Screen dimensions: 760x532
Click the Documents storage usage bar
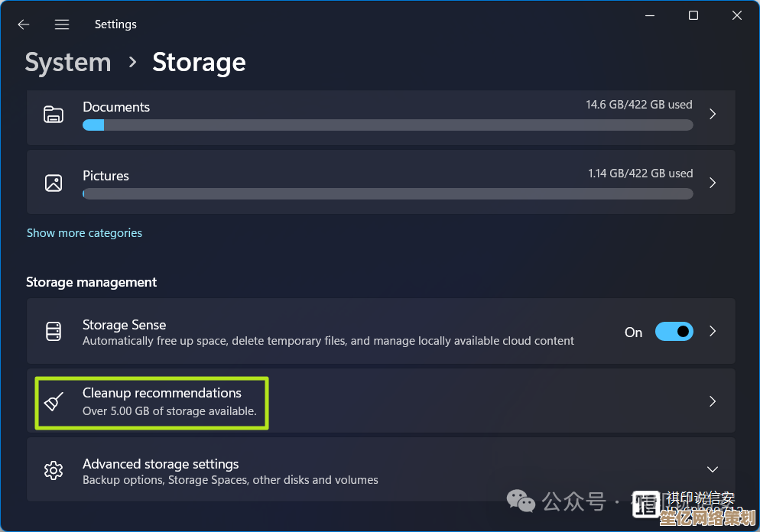pyautogui.click(x=388, y=125)
